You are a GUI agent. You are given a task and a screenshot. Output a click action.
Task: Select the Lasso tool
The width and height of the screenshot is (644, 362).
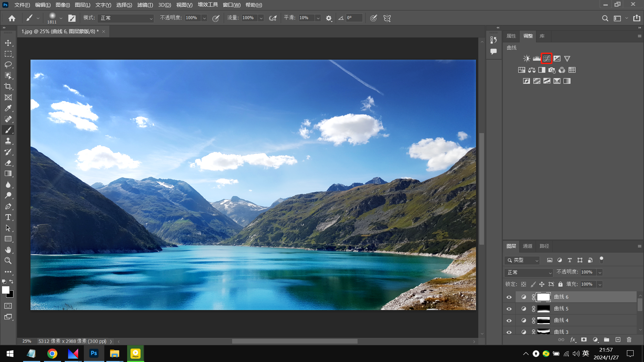[x=8, y=65]
